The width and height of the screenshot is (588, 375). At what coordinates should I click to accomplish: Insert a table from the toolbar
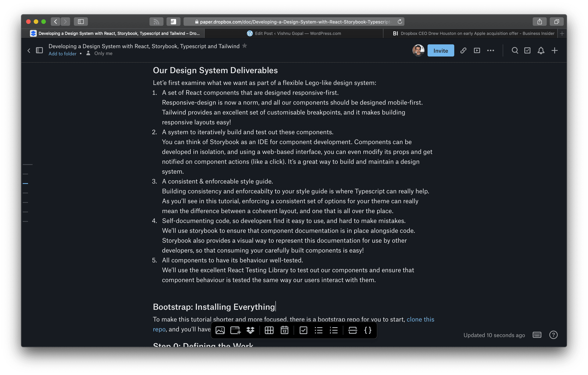[x=269, y=330]
